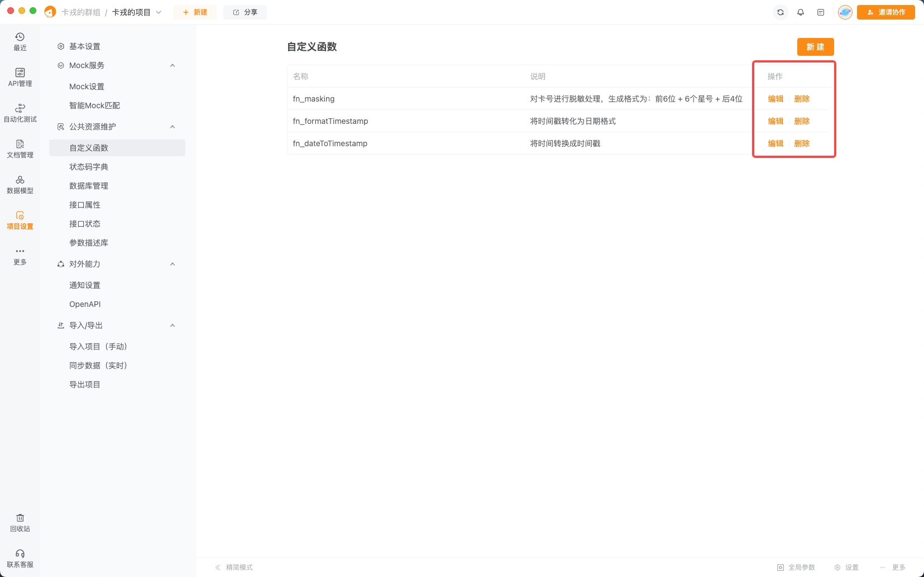This screenshot has width=924, height=577.
Task: Go to API管理 in sidebar
Action: coord(20,78)
